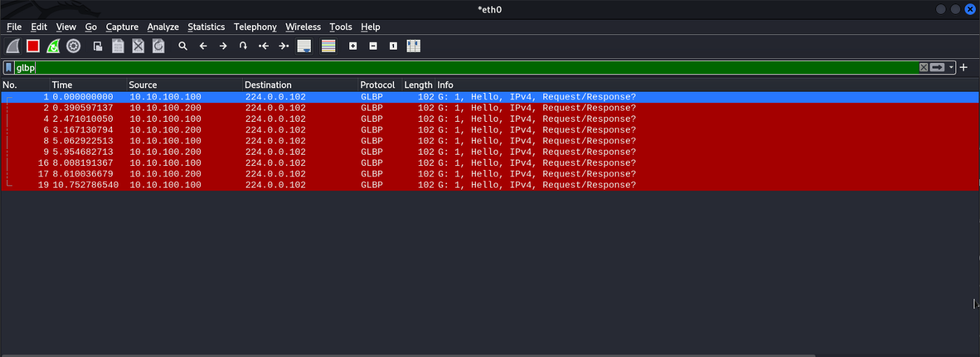Open the Analyze menu
980x357 pixels.
point(163,27)
